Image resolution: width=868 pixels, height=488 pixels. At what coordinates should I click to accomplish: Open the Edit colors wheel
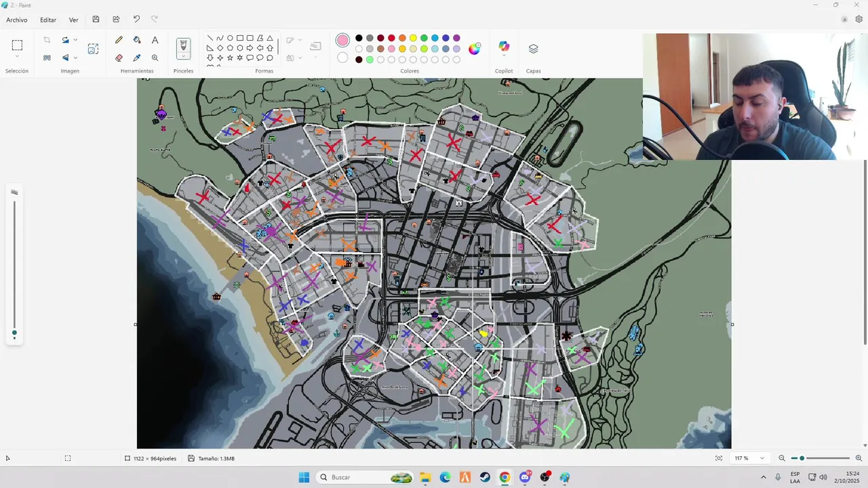(x=474, y=48)
